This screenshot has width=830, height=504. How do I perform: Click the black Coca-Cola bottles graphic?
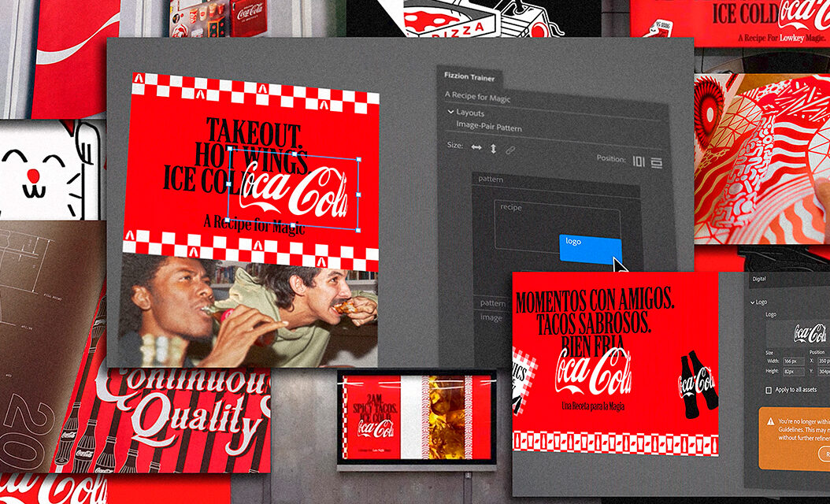(698, 385)
